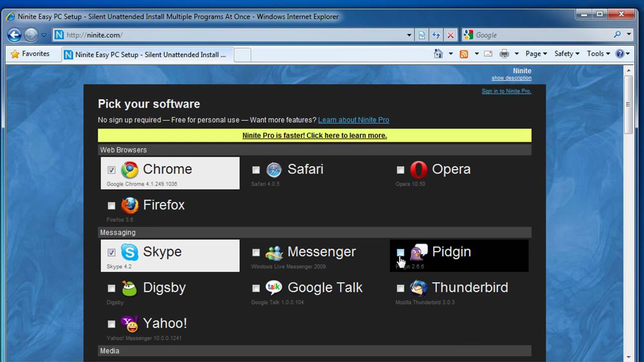Click the Stop loading red X icon
Viewport: 644px width, 362px height.
450,35
